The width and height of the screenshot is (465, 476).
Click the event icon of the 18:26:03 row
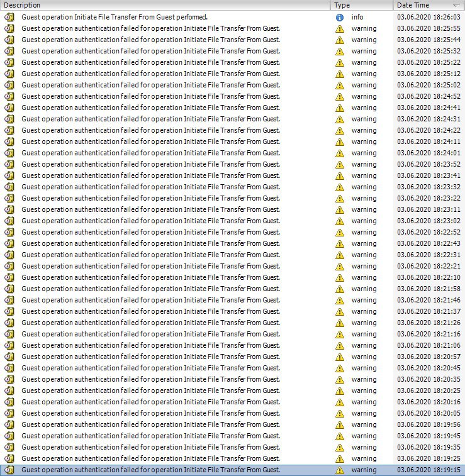[x=9, y=18]
